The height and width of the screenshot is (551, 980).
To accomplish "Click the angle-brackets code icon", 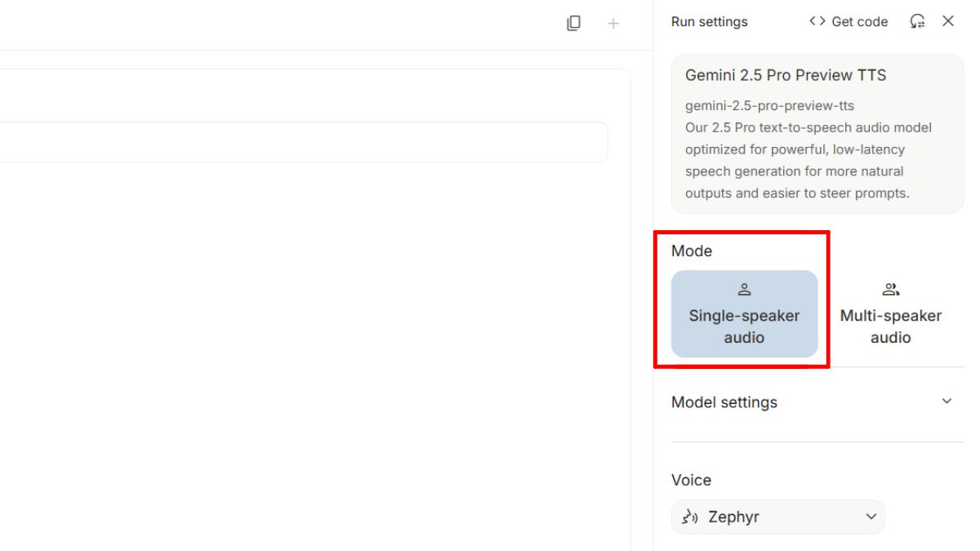I will (x=817, y=22).
